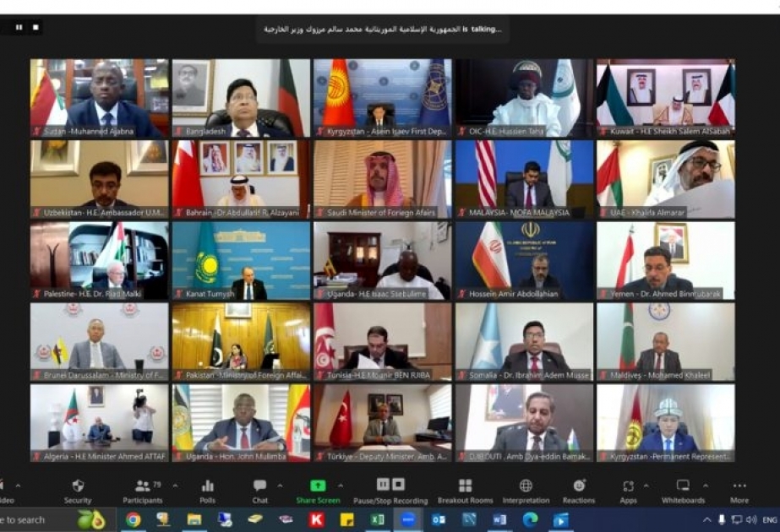Click the pause button at top-left recording indicator
Screen dimensions: 780x532
point(19,27)
